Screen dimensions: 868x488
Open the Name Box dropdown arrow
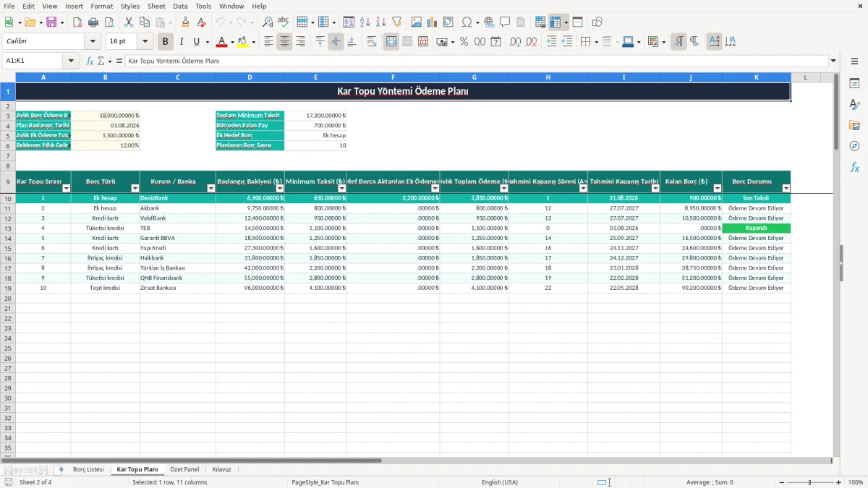[x=72, y=61]
